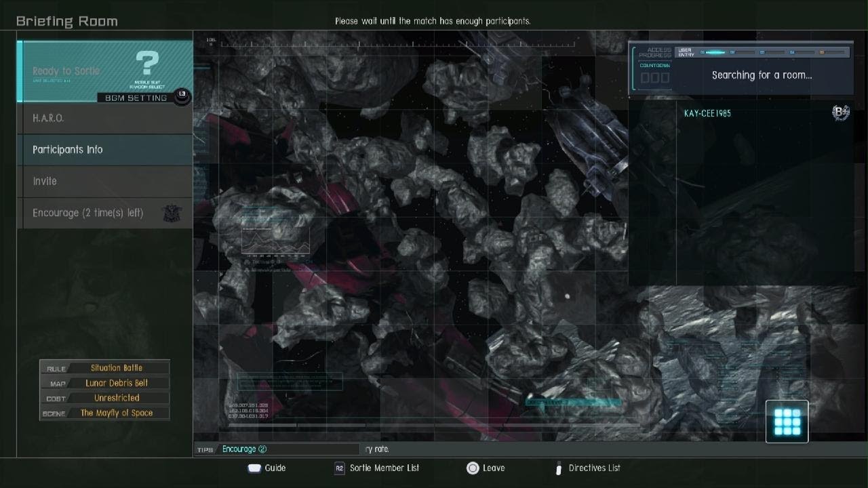Open the H.A.R.O. menu entry
This screenshot has height=488, width=868.
[x=105, y=118]
